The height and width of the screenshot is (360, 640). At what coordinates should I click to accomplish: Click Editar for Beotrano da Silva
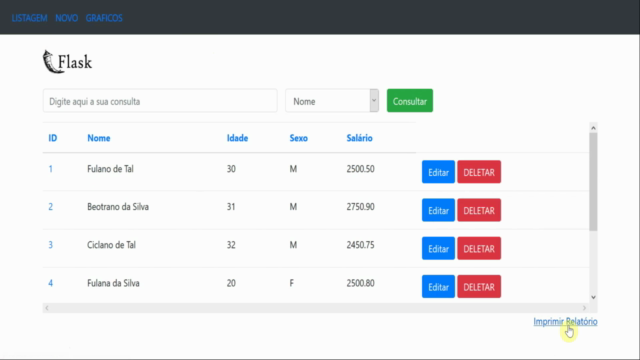tap(438, 210)
